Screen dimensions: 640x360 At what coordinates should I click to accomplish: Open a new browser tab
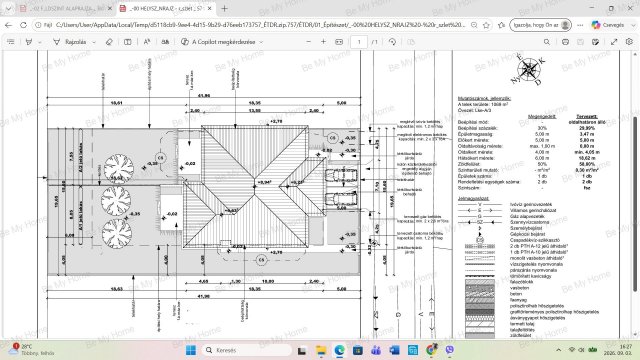[x=224, y=8]
